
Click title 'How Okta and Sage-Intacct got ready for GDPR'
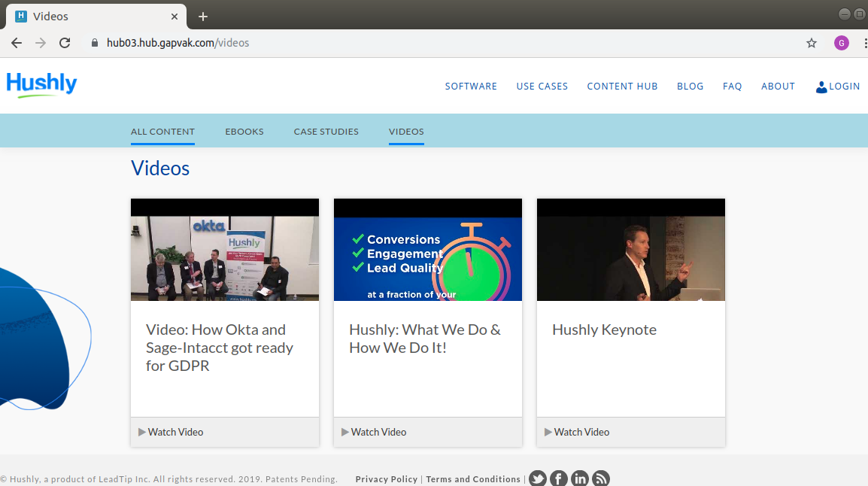click(x=220, y=348)
